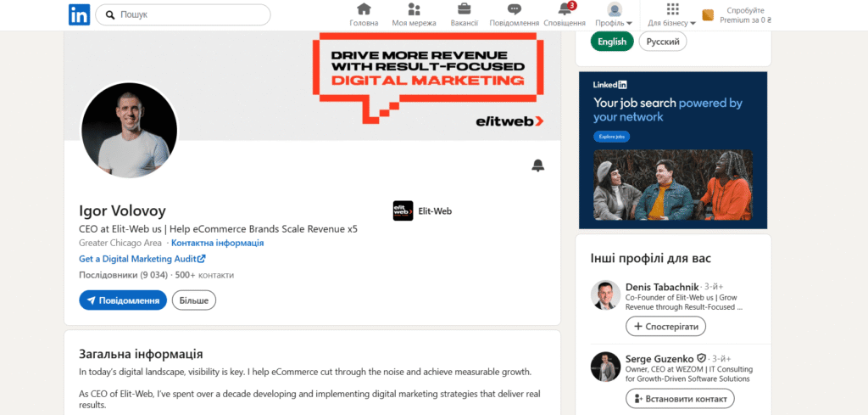Try Premium за 0 ₴ link

pyautogui.click(x=745, y=15)
